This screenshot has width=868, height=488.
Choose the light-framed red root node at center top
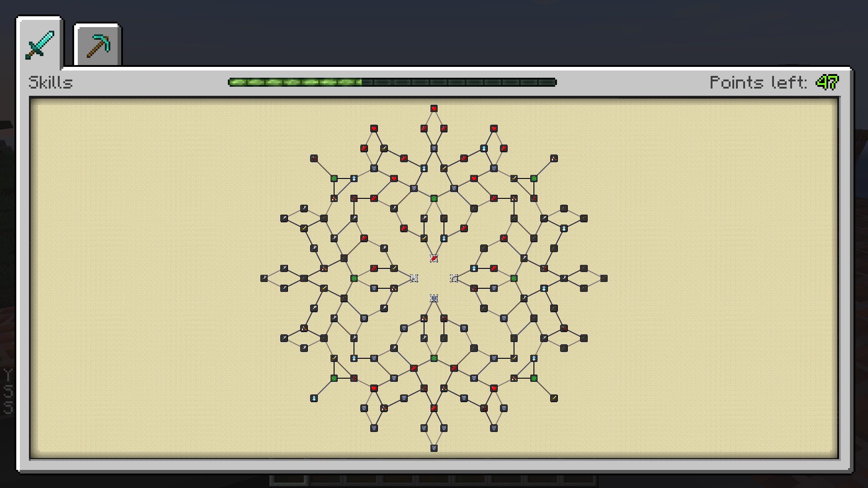pos(434,258)
